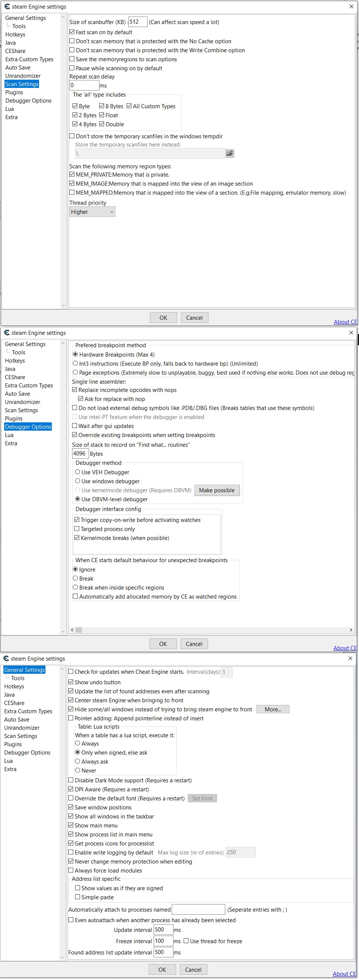Image resolution: width=359 pixels, height=980 pixels.
Task: Enable the MEM_MAPPED memory region checkbox
Action: pos(72,193)
